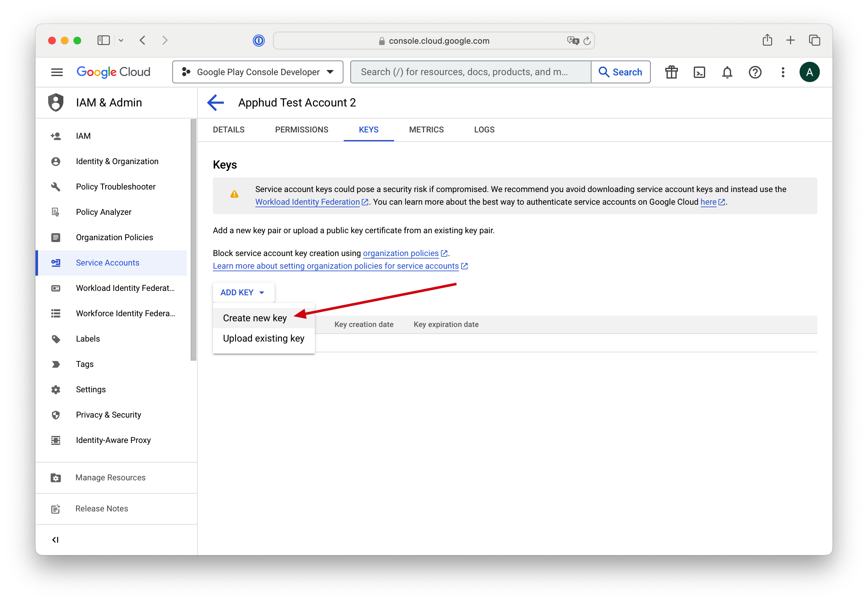Switch to the METRICS tab
The height and width of the screenshot is (602, 868).
tap(426, 129)
